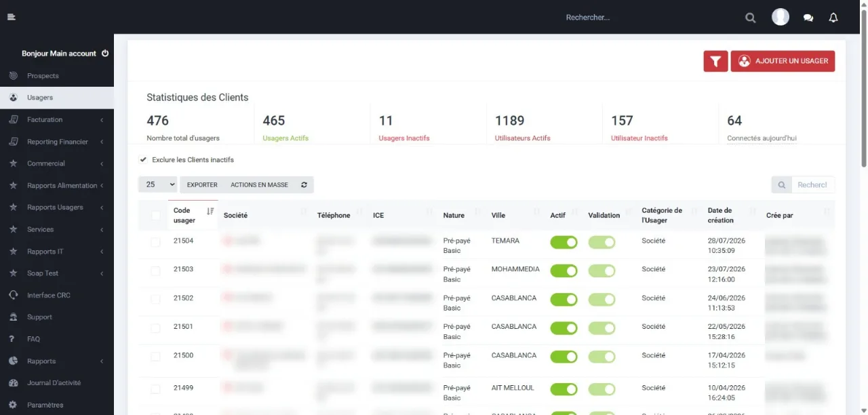Select the checkbox for usager 21502

tap(155, 299)
